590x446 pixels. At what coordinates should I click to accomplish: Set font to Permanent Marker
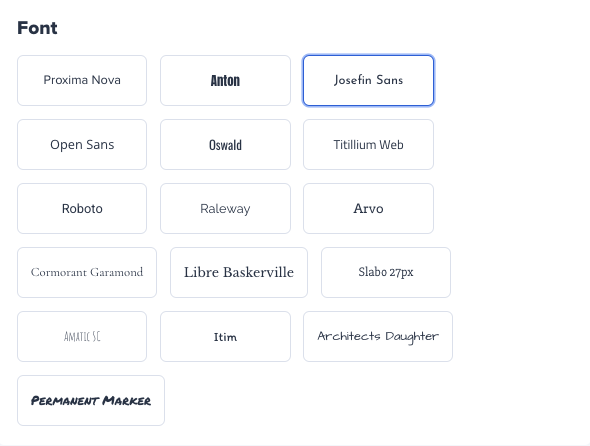(91, 400)
